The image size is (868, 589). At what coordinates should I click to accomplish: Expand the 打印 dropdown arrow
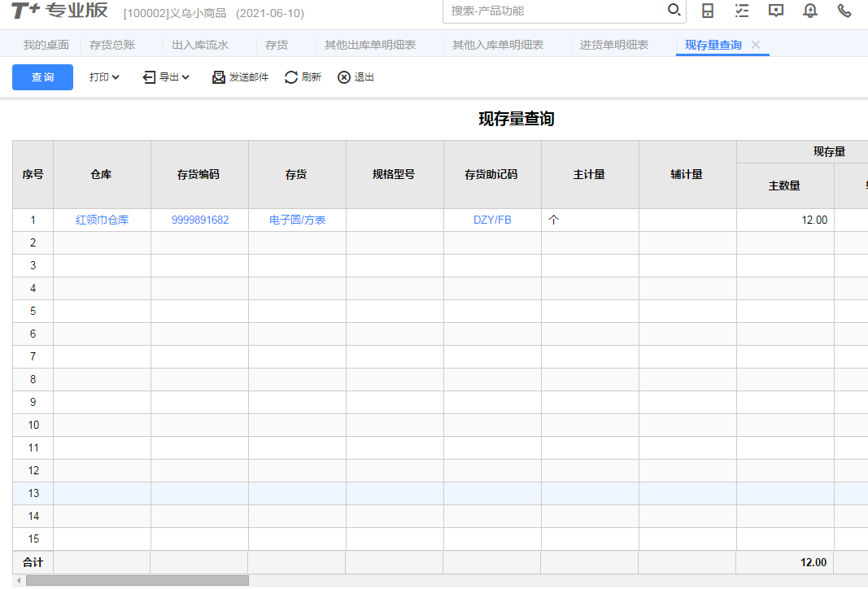(116, 77)
